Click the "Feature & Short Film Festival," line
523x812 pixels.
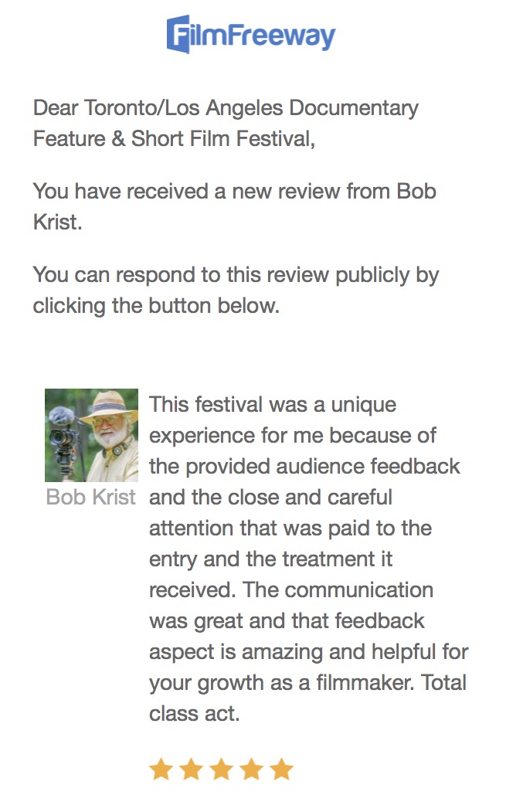coord(174,139)
